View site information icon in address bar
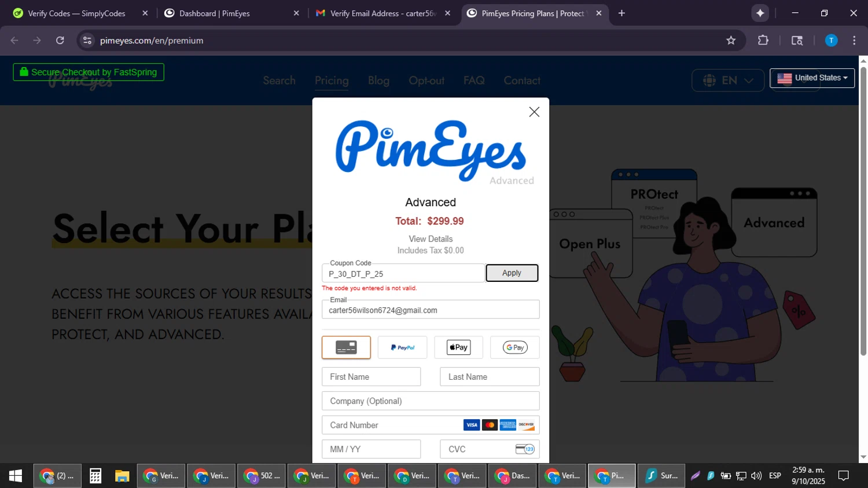The width and height of the screenshot is (868, 488). 87,41
